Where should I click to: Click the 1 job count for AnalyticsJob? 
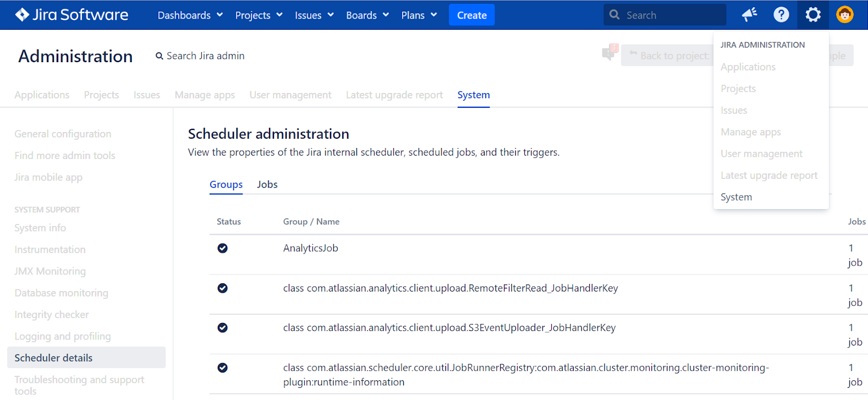tap(855, 255)
